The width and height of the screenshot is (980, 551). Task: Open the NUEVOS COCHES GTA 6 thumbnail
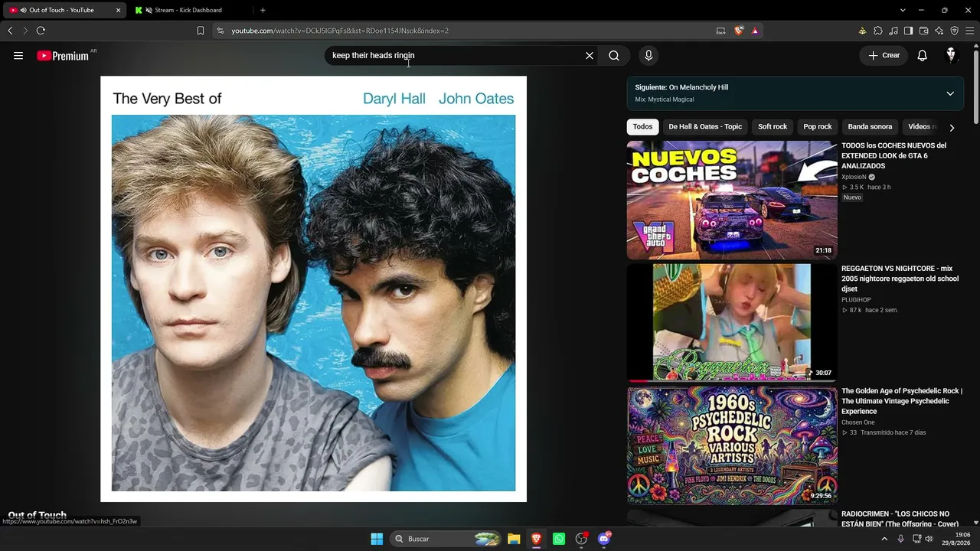click(732, 200)
